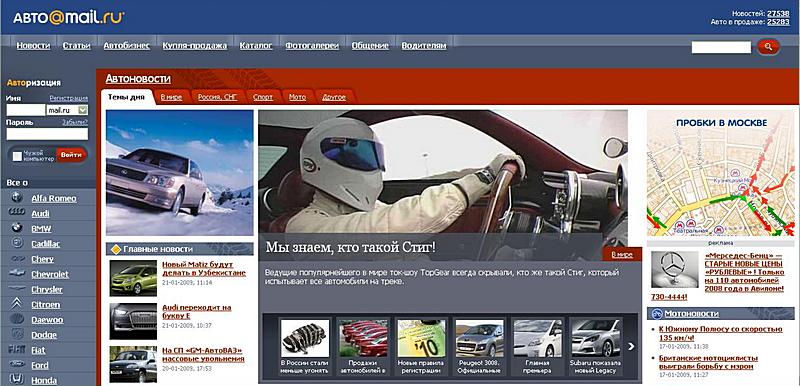The height and width of the screenshot is (386, 800).
Task: Select the Темы дня tab
Action: pyautogui.click(x=126, y=97)
